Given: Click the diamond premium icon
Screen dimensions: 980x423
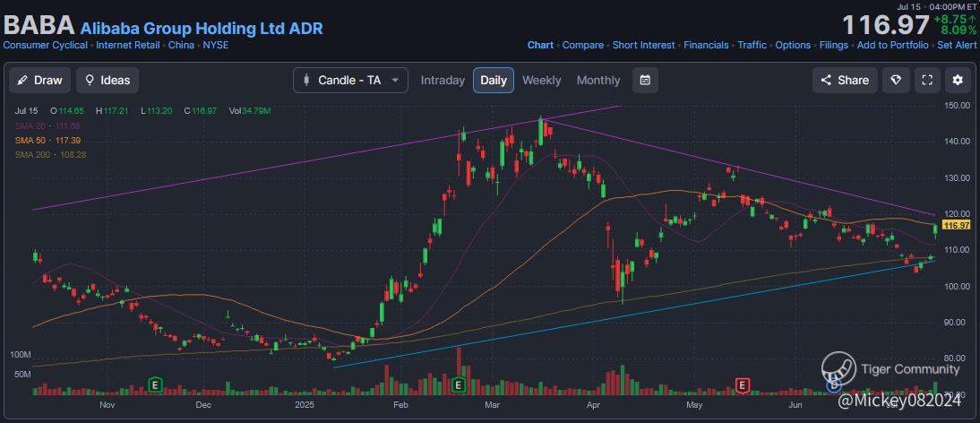Looking at the screenshot, I should [x=896, y=80].
